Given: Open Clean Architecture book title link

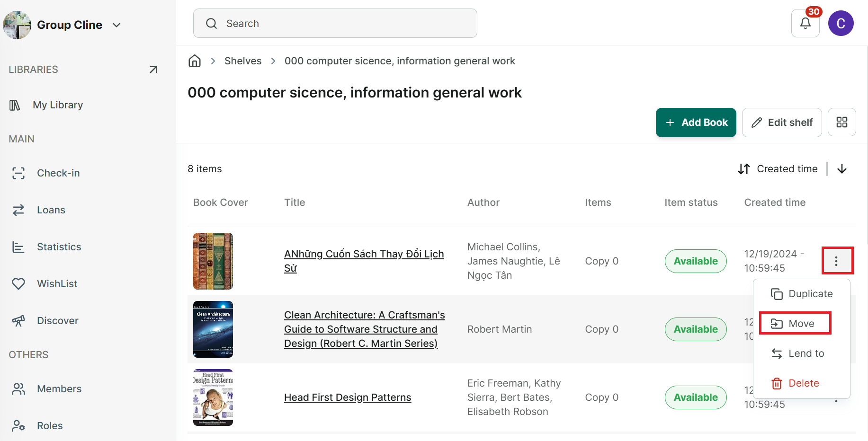Looking at the screenshot, I should pos(365,329).
